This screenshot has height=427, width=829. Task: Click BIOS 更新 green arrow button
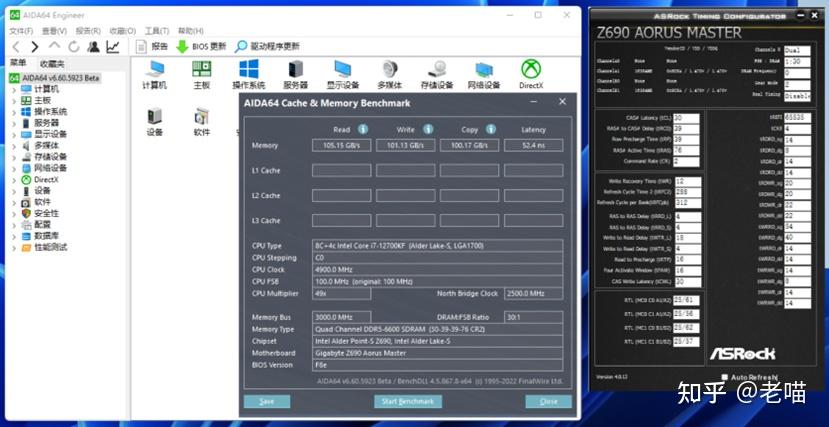[x=201, y=47]
